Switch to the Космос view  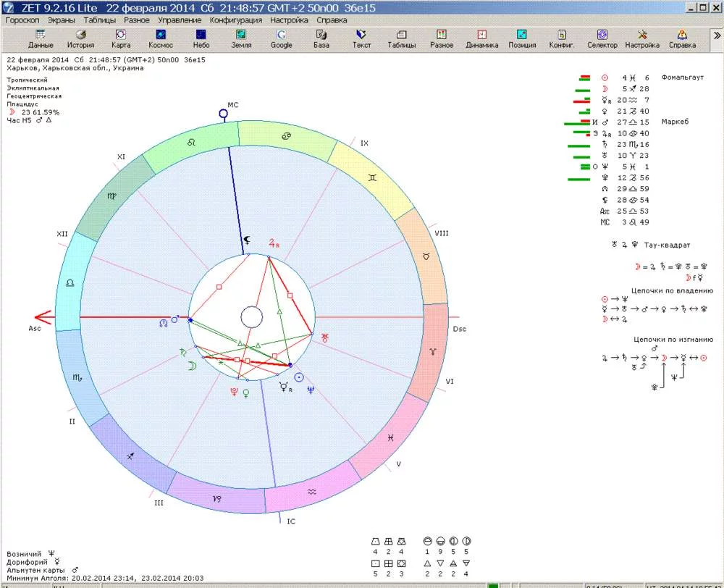coord(161,38)
